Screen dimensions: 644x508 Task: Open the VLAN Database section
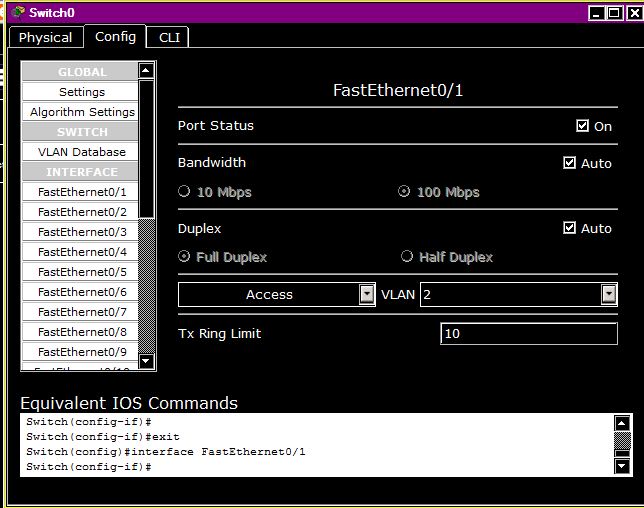pos(80,152)
